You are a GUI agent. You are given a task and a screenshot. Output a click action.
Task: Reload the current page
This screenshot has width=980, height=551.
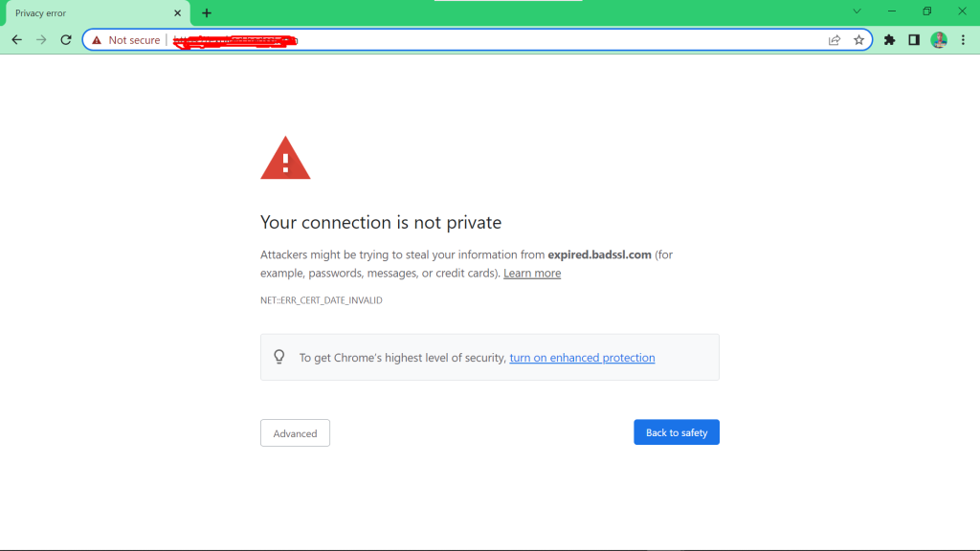point(66,40)
